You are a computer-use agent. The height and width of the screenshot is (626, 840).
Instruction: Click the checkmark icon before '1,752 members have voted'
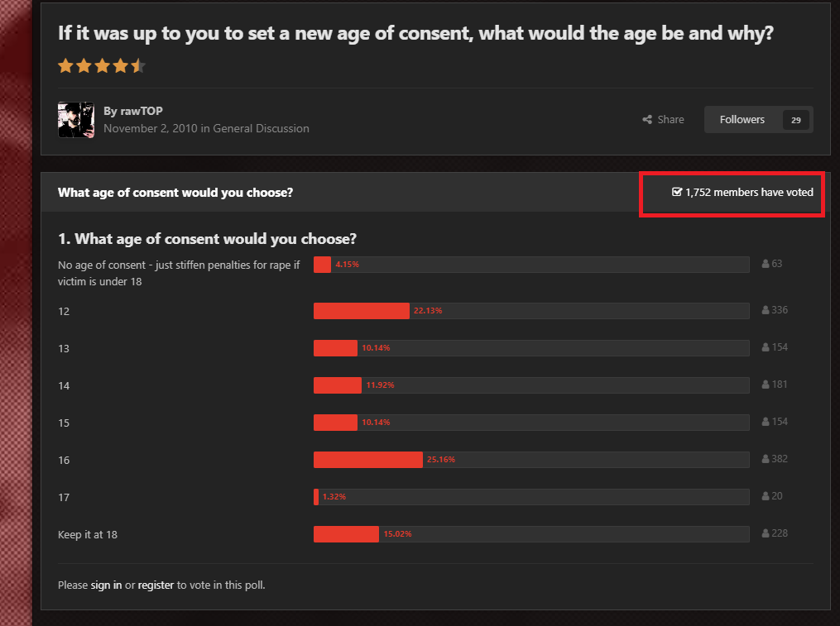point(677,192)
